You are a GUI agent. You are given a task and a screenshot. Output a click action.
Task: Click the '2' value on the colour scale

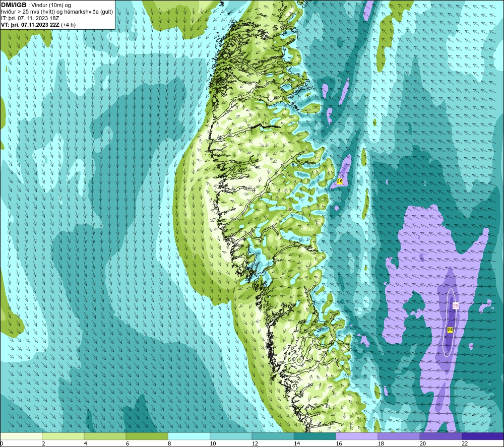click(43, 443)
